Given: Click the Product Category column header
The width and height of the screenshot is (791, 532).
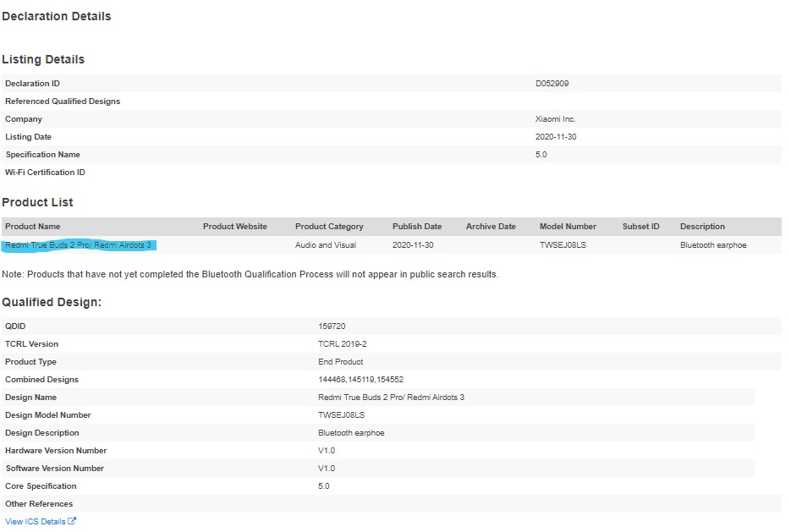Looking at the screenshot, I should 329,227.
